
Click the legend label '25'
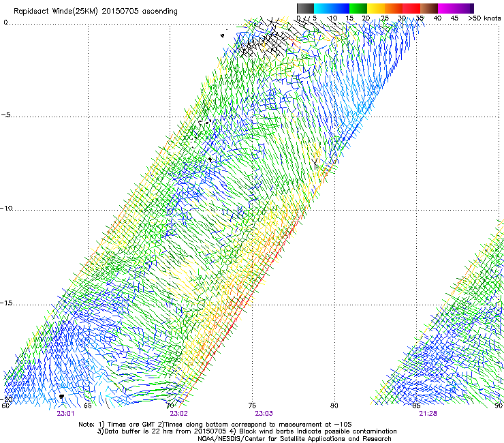[385, 18]
